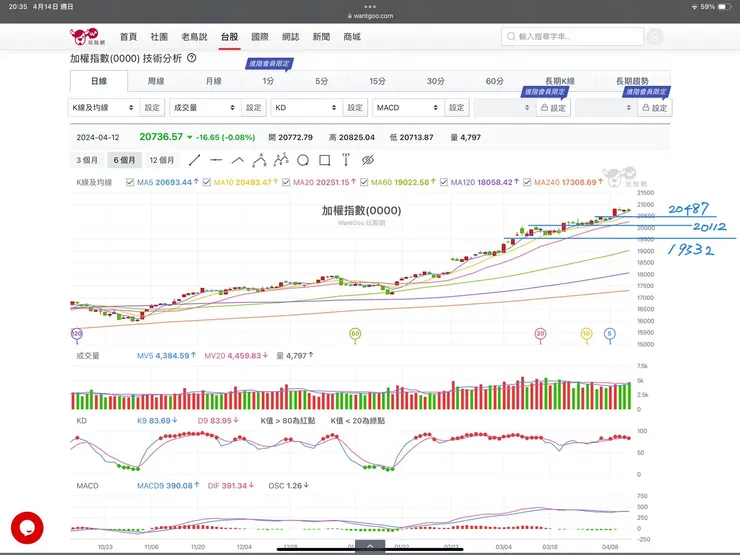
Task: Toggle the MA120 moving average checkbox
Action: pyautogui.click(x=444, y=182)
